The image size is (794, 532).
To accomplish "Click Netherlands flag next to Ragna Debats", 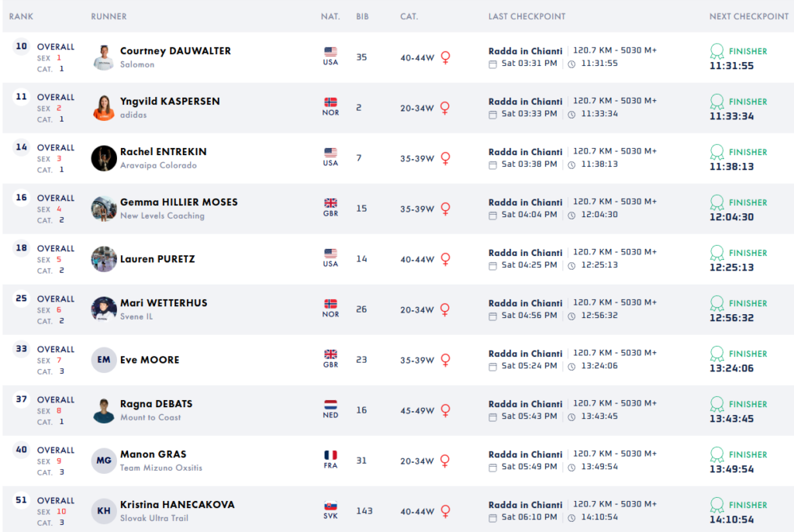I will (x=330, y=405).
